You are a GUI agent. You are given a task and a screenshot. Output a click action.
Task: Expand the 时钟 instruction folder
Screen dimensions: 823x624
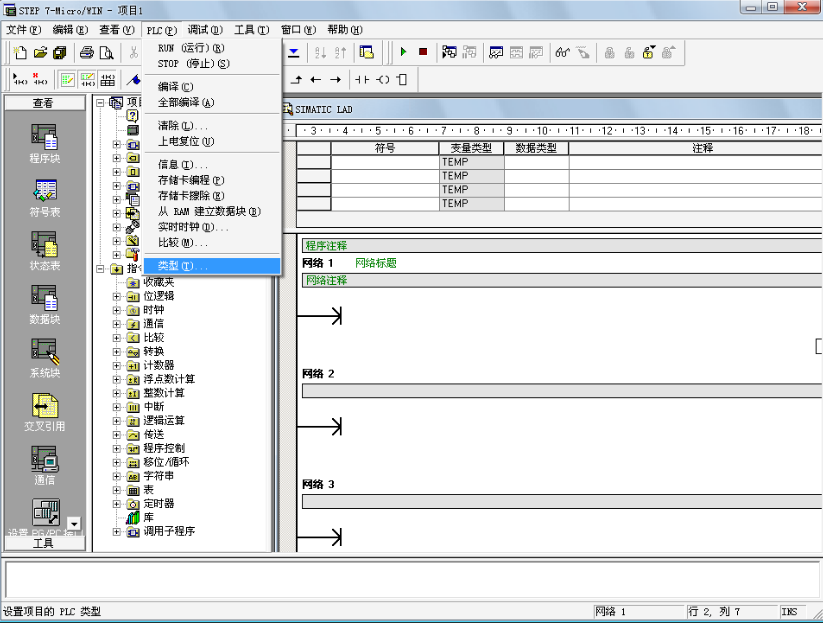pyautogui.click(x=117, y=310)
